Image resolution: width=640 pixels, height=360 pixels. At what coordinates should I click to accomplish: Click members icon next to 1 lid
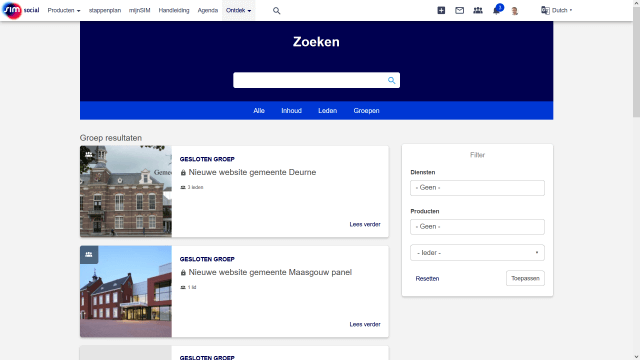(183, 287)
